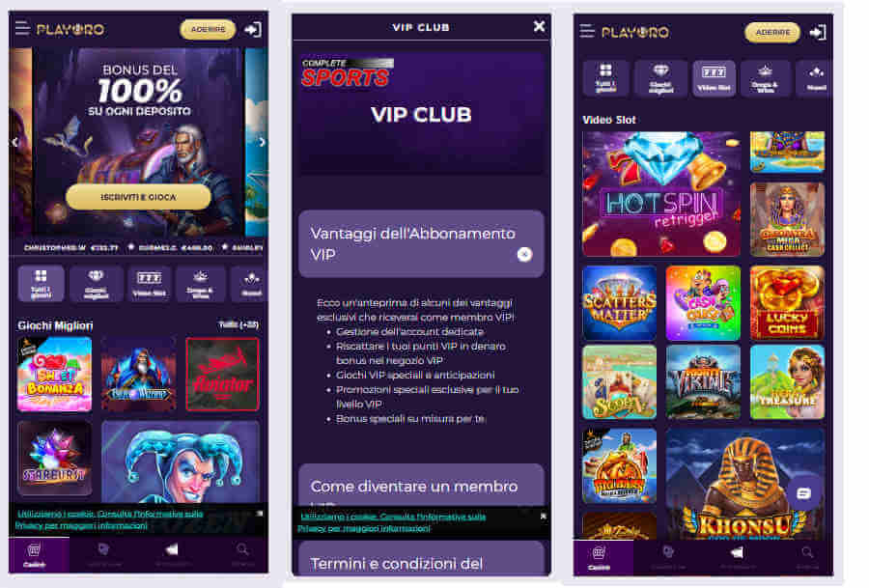Open Hot Spin retrigger game thumbnail

tap(661, 194)
